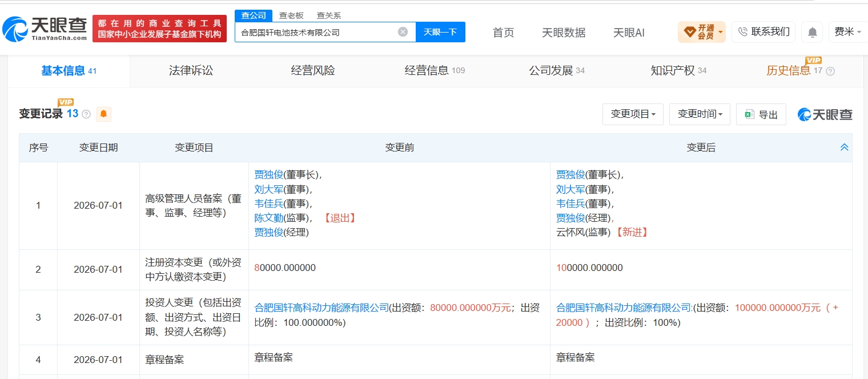Screen dimensions: 868x379
Task: Open the 变更项目 dropdown filter
Action: coord(633,114)
